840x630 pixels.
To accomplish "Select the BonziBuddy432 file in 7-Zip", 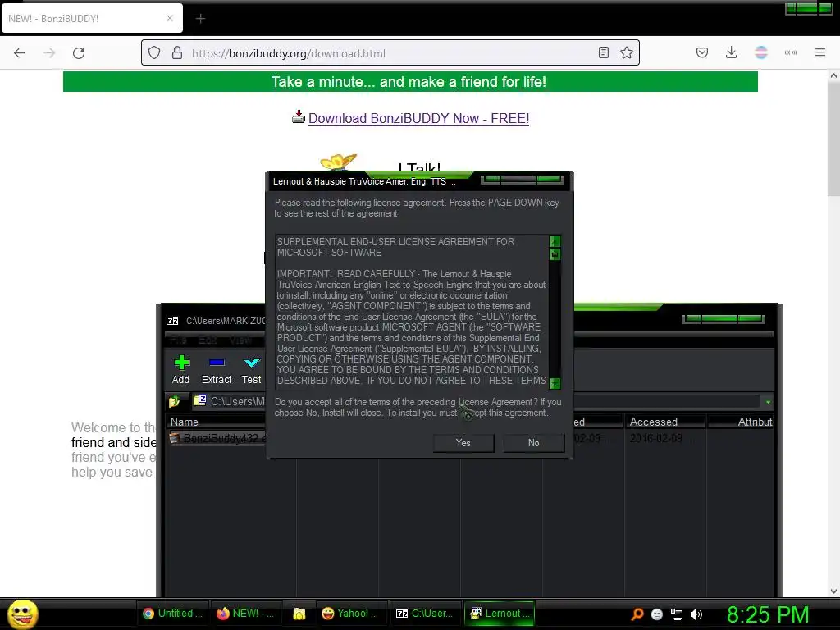I will tap(217, 438).
